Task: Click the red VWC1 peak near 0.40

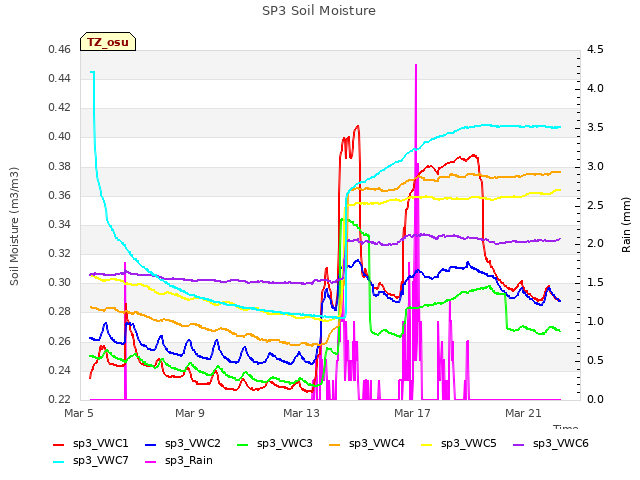Action: 358,126
